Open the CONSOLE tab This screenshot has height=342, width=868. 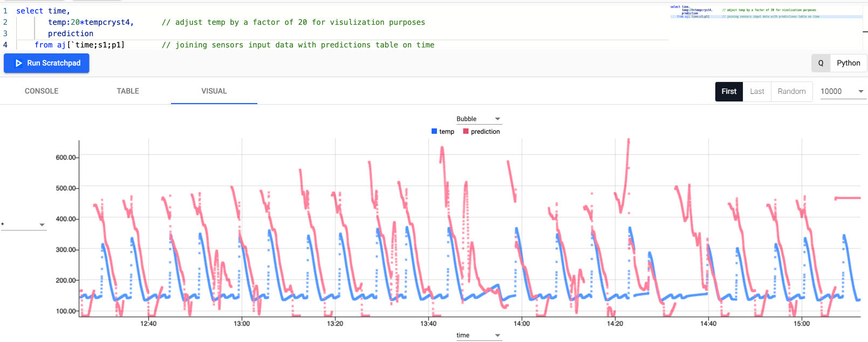pyautogui.click(x=42, y=91)
